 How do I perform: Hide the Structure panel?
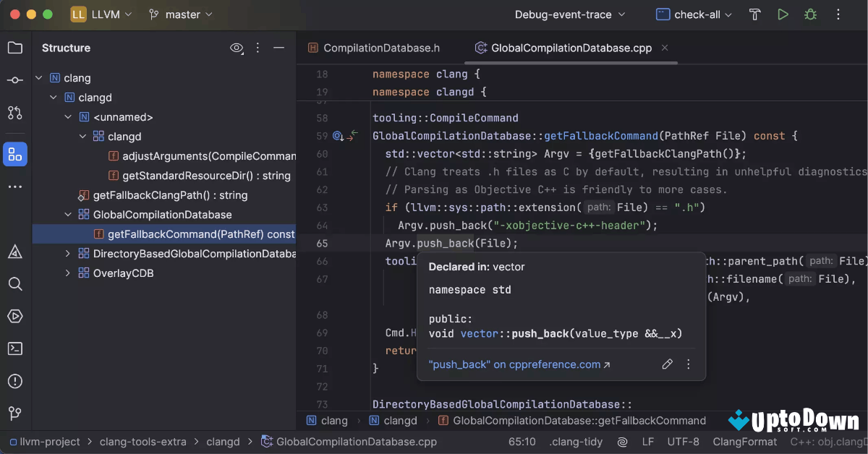click(278, 48)
